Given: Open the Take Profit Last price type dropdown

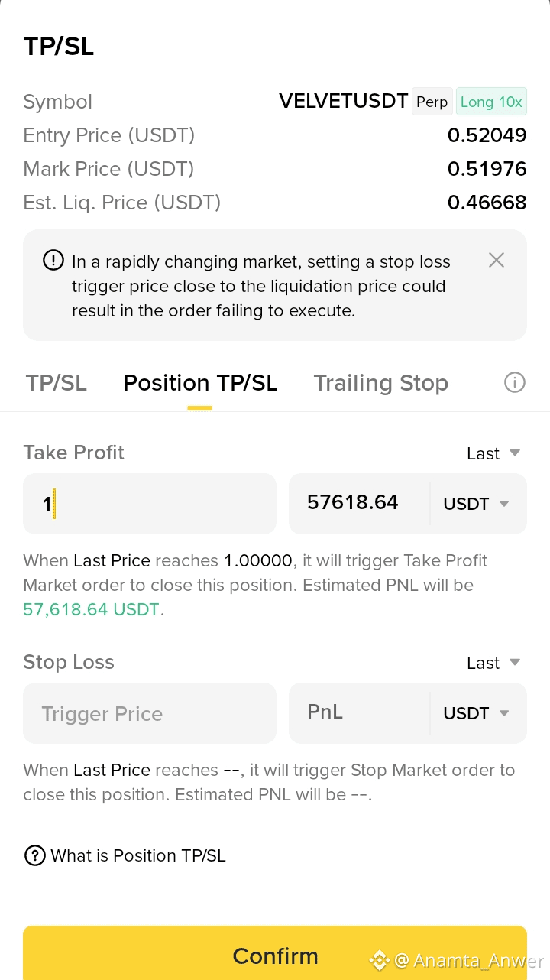Looking at the screenshot, I should [493, 453].
